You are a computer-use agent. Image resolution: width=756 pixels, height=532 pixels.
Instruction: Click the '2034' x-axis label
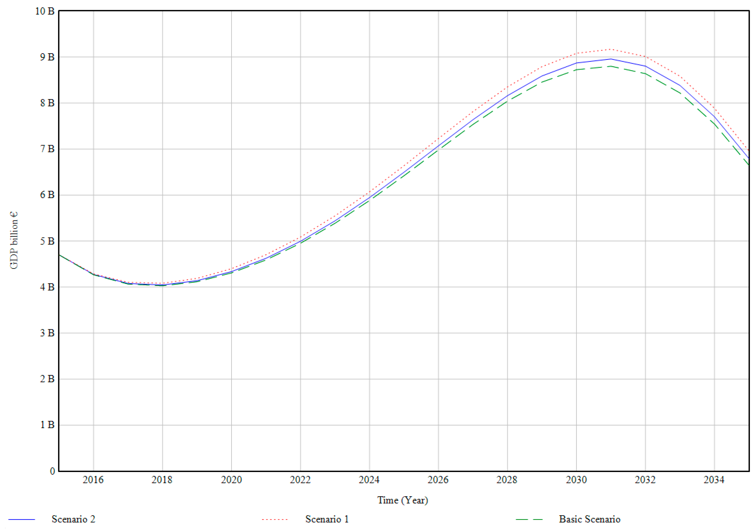pos(714,480)
